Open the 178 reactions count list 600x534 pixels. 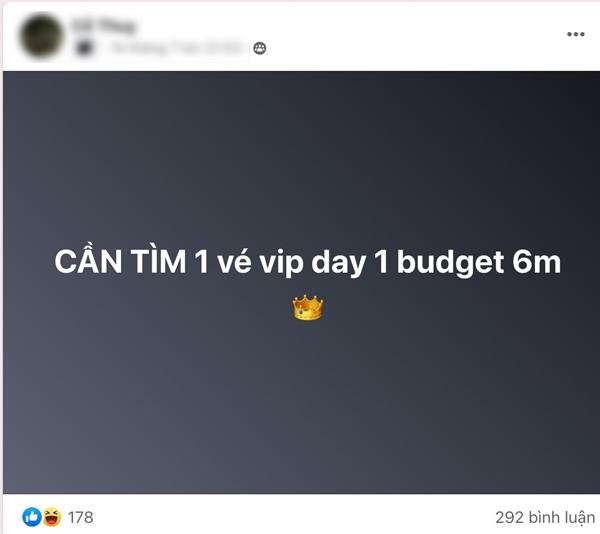[80, 517]
